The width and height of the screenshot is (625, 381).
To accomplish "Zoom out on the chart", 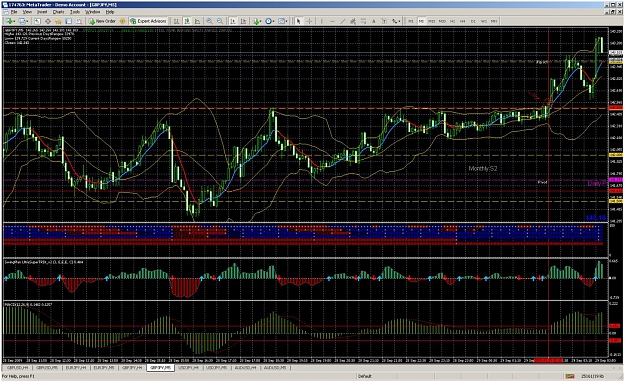I will coord(220,21).
